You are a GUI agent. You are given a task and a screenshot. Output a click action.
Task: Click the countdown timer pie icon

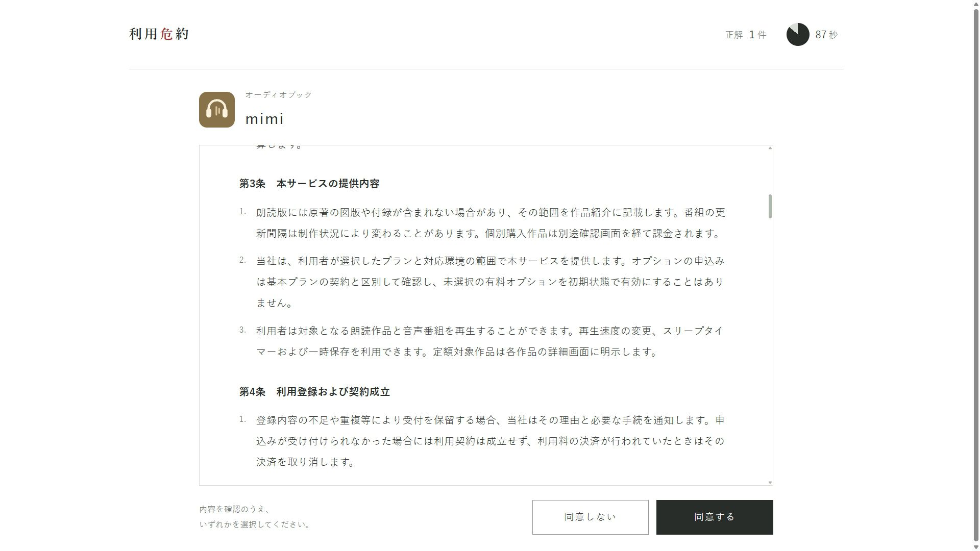(x=798, y=34)
